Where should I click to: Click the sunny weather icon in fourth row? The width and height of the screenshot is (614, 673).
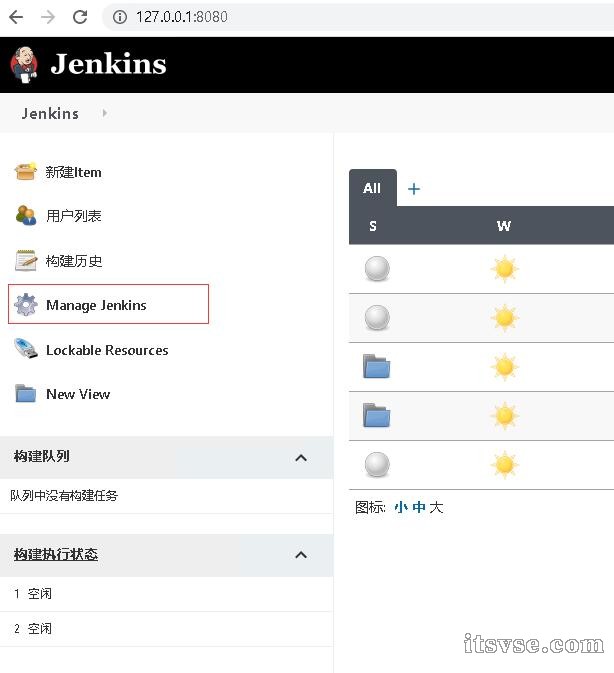pos(505,416)
